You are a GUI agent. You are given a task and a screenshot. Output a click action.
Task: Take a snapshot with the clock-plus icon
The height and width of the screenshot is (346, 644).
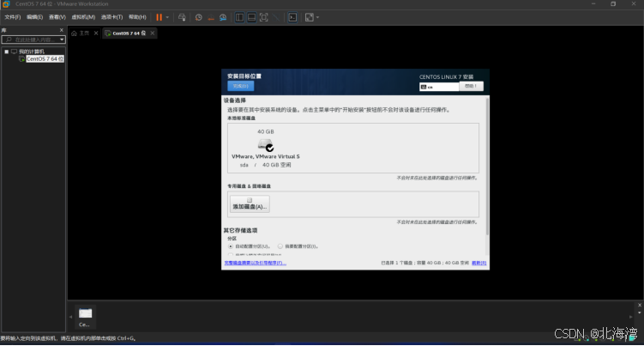coord(199,17)
